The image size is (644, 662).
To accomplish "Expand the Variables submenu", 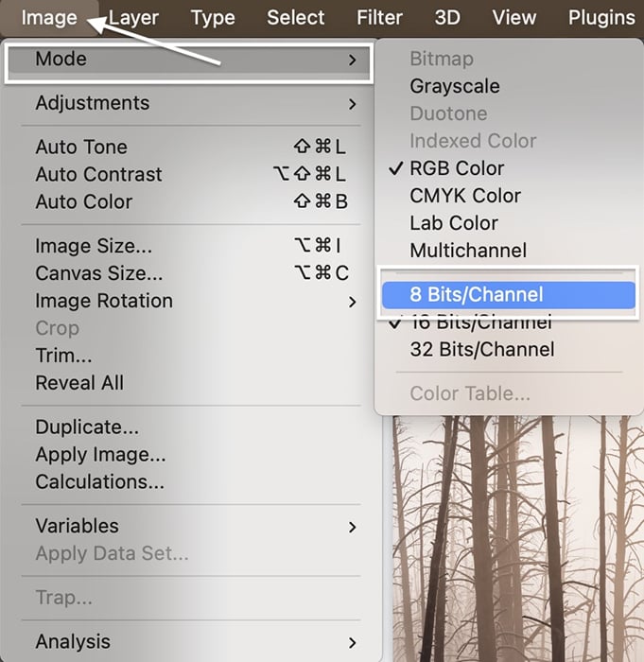I will click(x=191, y=526).
